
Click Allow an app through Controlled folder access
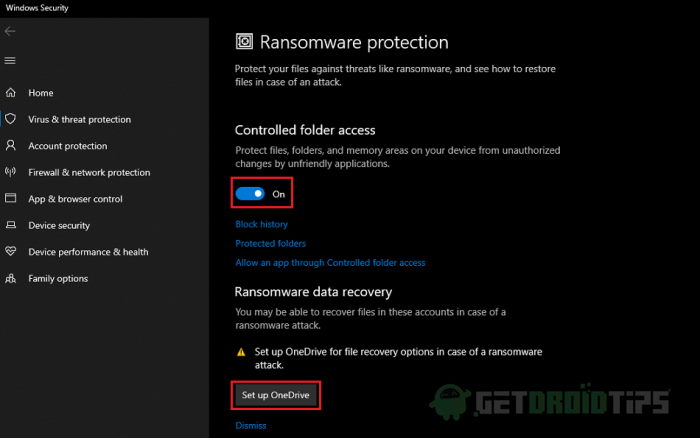coord(330,263)
